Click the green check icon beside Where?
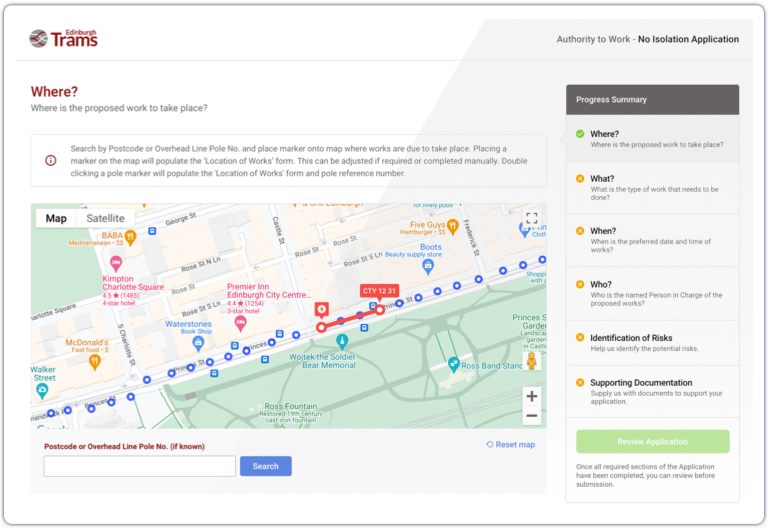The width and height of the screenshot is (768, 528). point(580,134)
